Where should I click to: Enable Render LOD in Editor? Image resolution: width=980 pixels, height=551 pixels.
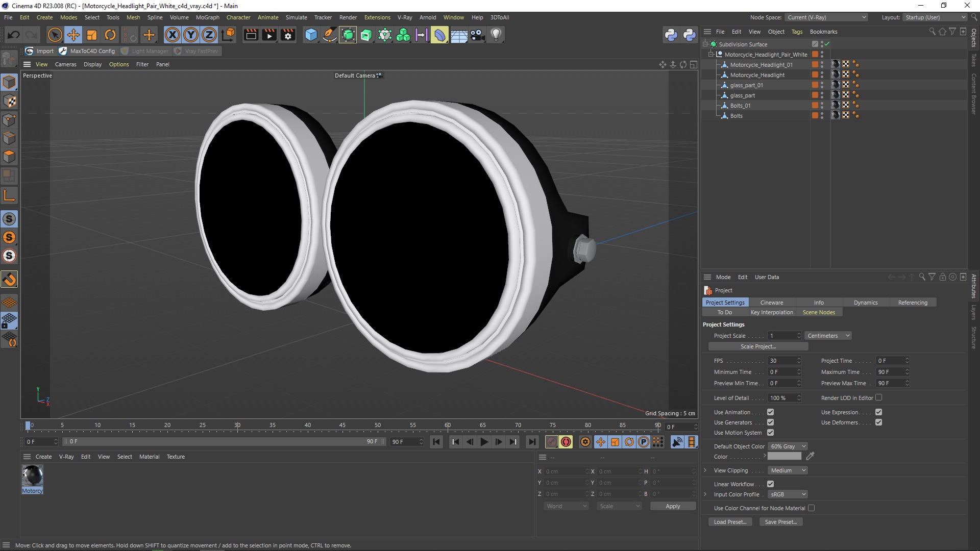click(878, 398)
